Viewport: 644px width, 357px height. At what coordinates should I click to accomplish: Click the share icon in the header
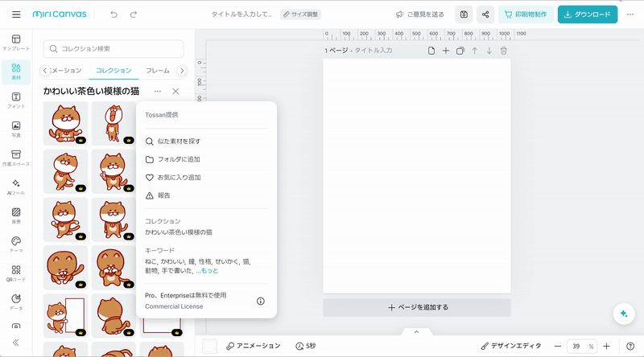point(485,14)
